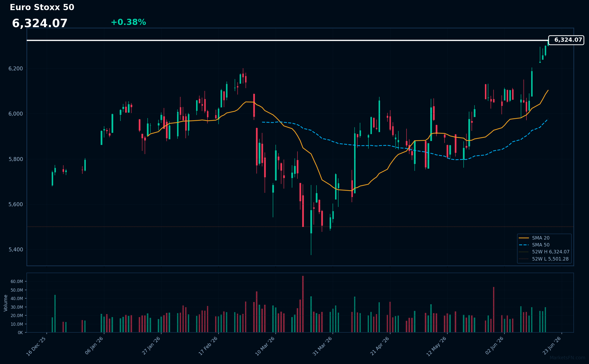Click the white current-price horizontal line

click(x=288, y=40)
